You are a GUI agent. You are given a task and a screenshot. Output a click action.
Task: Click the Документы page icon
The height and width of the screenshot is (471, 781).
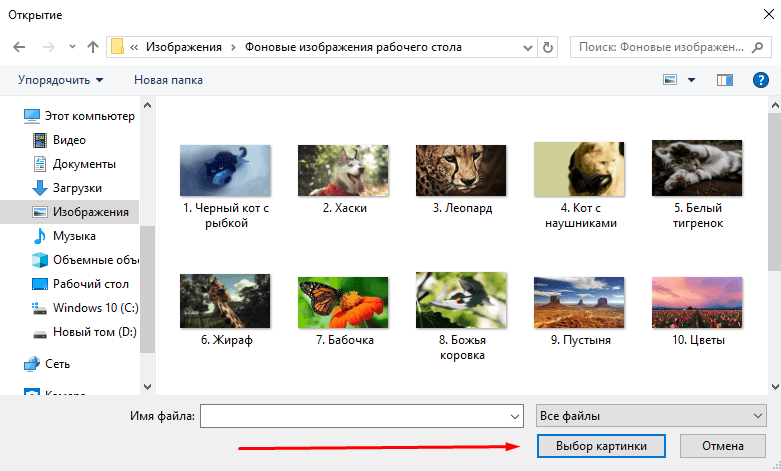pyautogui.click(x=40, y=164)
